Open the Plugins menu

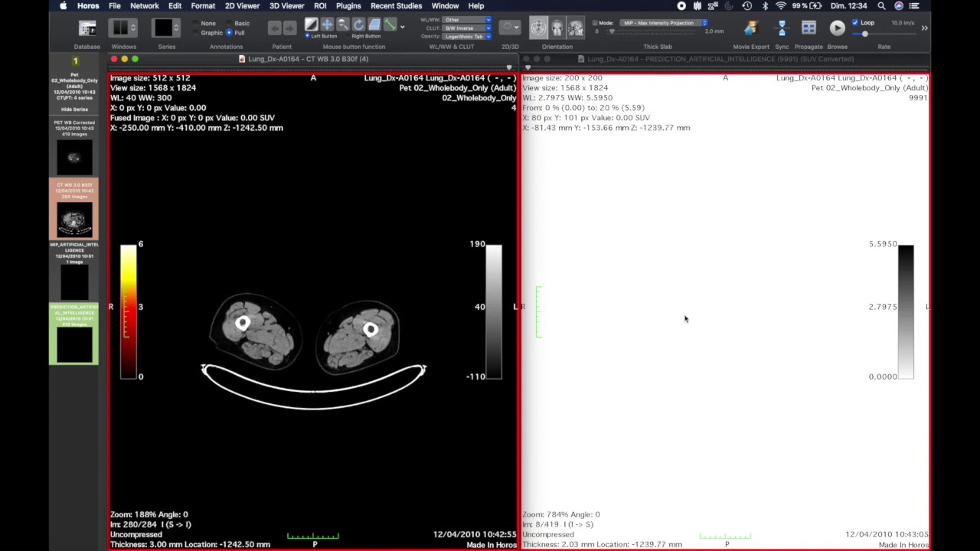point(348,5)
